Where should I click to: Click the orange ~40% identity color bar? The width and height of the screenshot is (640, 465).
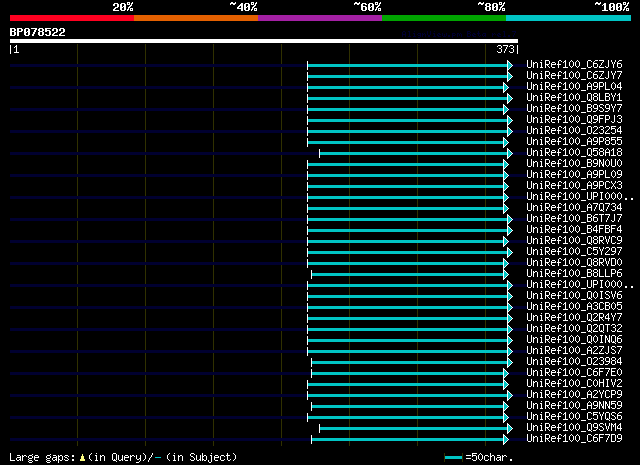click(x=196, y=18)
